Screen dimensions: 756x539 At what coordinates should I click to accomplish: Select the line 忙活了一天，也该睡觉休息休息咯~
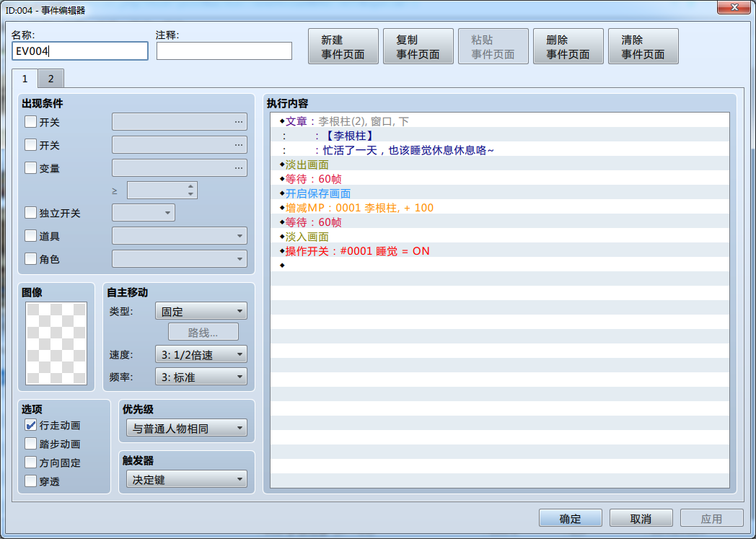tap(499, 150)
